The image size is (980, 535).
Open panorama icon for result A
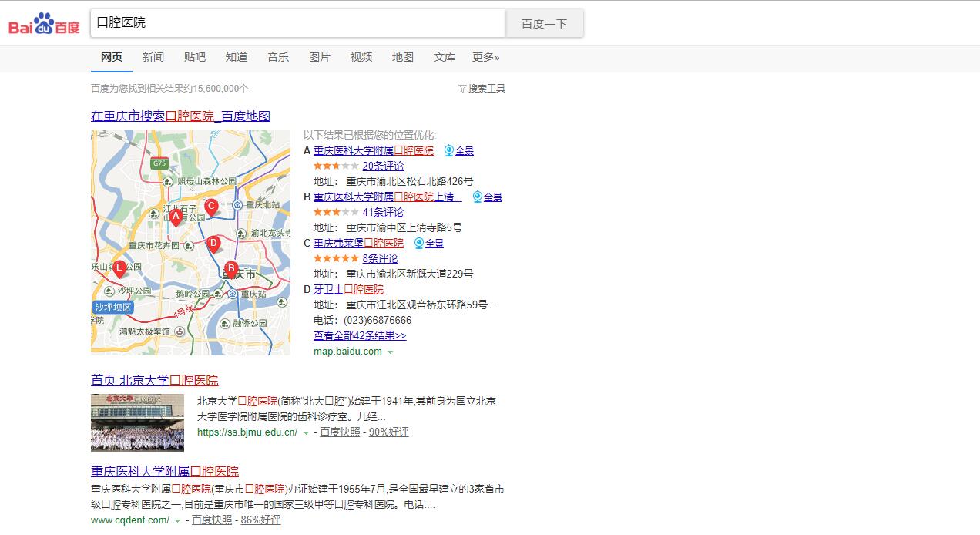pyautogui.click(x=449, y=150)
